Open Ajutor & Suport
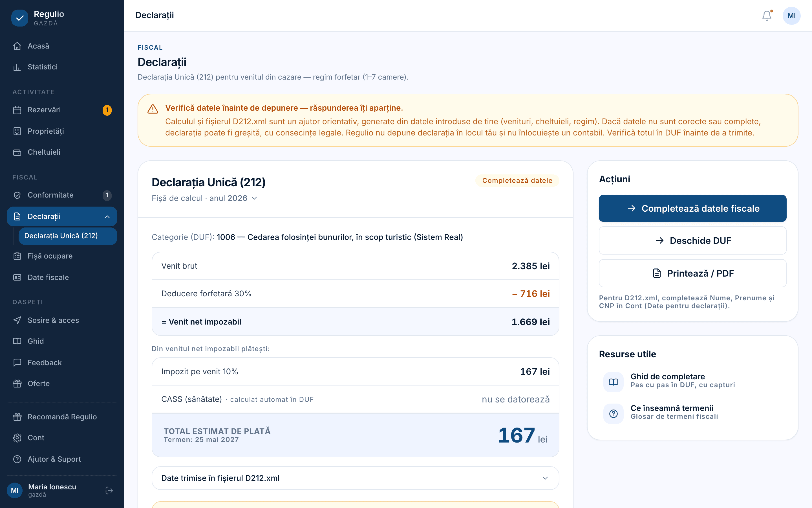Image resolution: width=812 pixels, height=508 pixels. [62, 459]
